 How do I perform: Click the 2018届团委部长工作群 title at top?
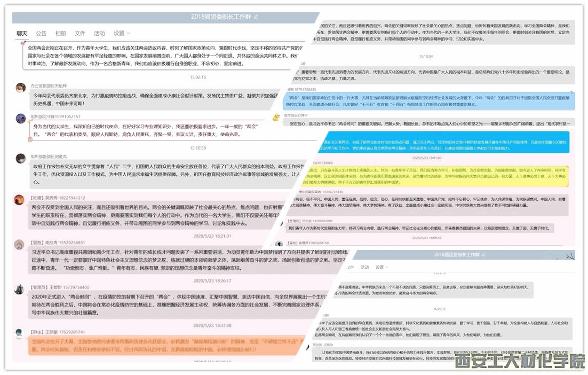click(221, 17)
